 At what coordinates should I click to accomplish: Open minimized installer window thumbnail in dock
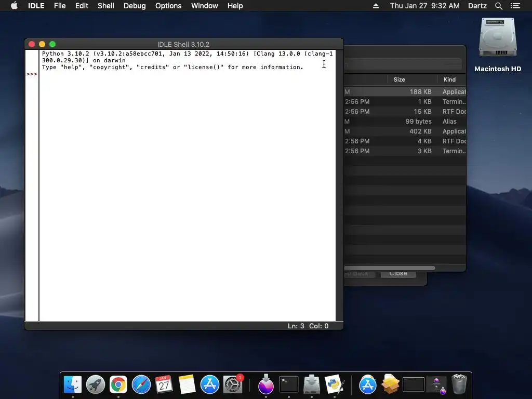pos(436,384)
